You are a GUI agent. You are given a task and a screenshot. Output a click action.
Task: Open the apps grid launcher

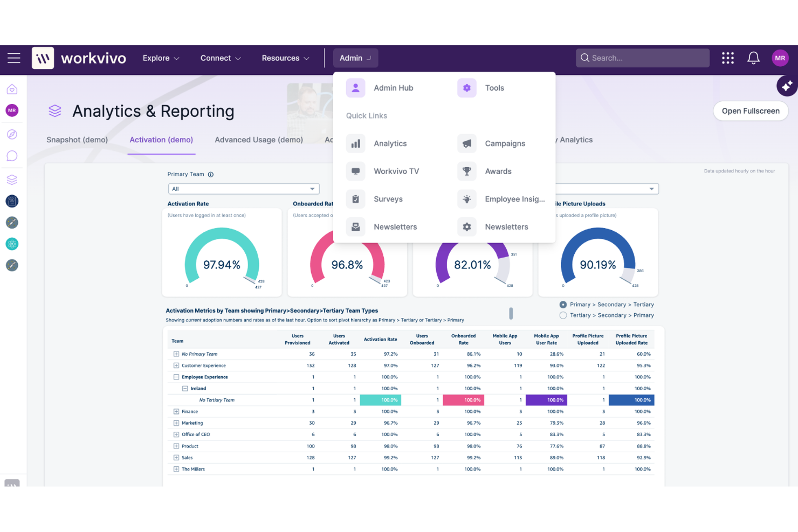click(x=727, y=58)
